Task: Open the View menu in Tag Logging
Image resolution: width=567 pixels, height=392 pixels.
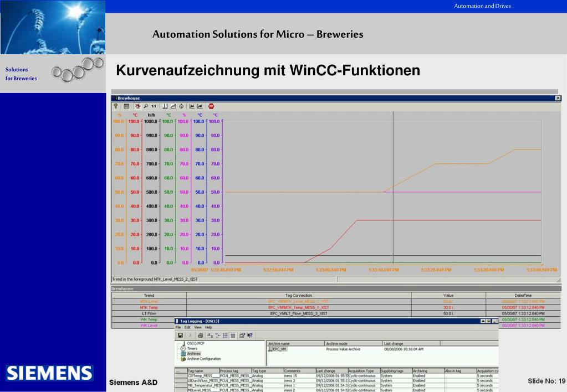Action: tap(198, 327)
